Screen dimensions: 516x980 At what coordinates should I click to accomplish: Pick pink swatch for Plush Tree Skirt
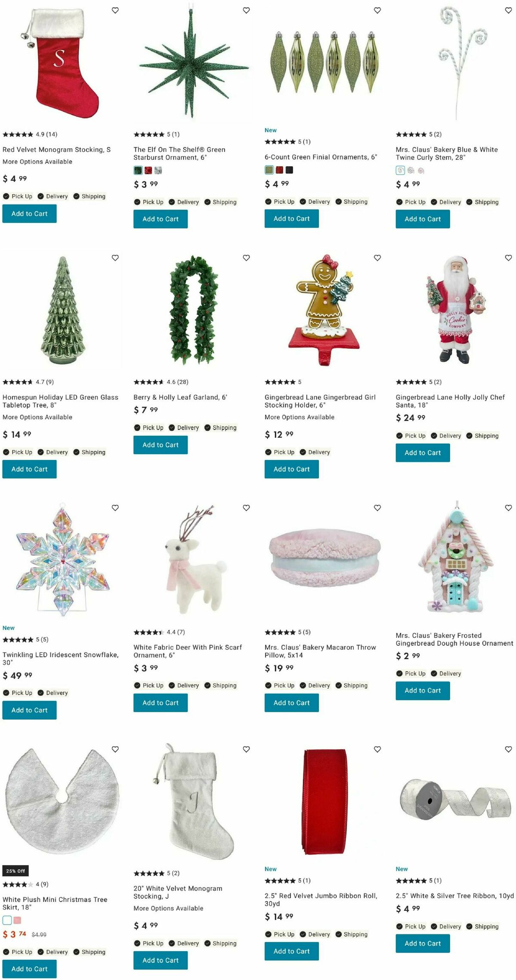point(17,920)
